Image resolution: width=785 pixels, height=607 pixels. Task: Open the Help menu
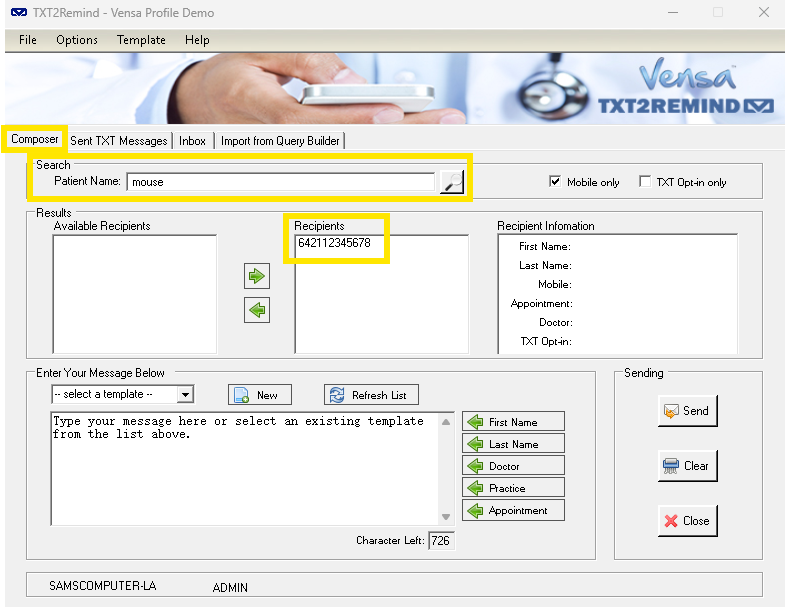[197, 40]
